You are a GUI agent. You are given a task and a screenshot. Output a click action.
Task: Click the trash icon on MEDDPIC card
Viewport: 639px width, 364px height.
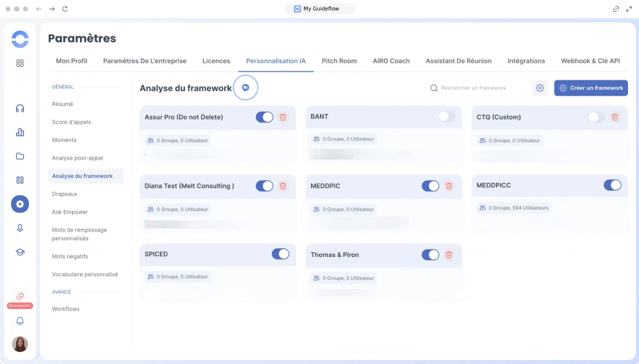pyautogui.click(x=449, y=186)
